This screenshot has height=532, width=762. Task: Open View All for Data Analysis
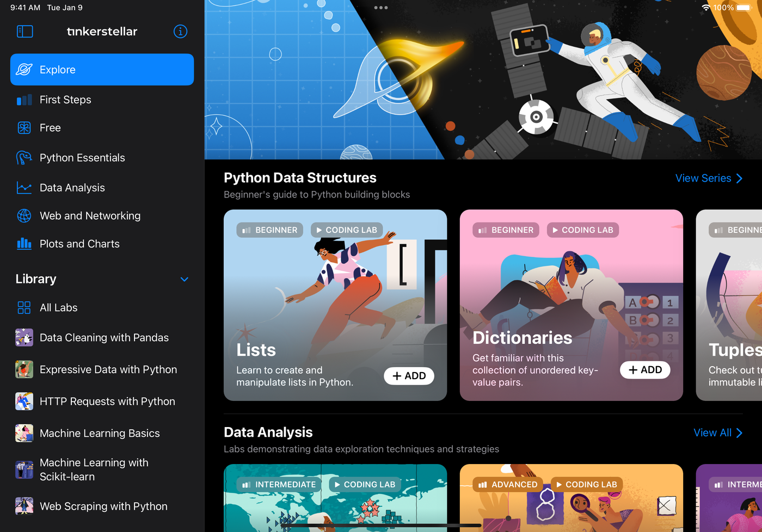(717, 433)
